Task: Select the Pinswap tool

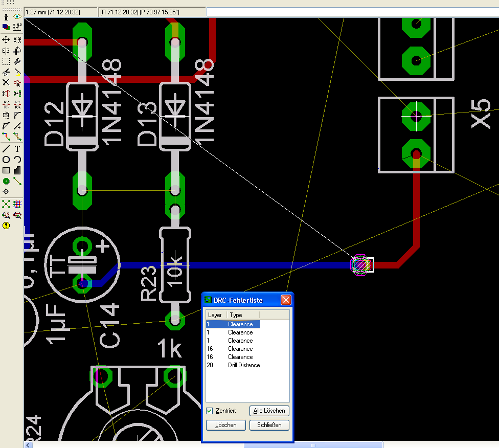Action: 6,94
